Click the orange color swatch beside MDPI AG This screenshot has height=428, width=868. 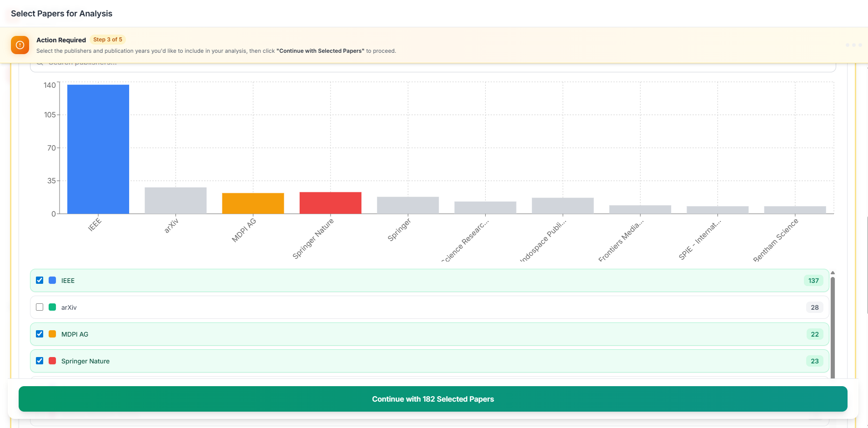click(x=51, y=334)
